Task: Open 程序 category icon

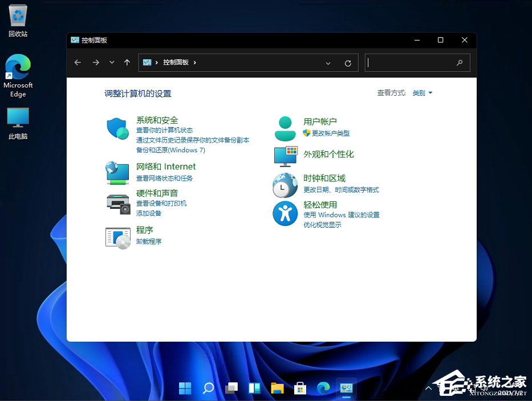Action: (x=117, y=238)
